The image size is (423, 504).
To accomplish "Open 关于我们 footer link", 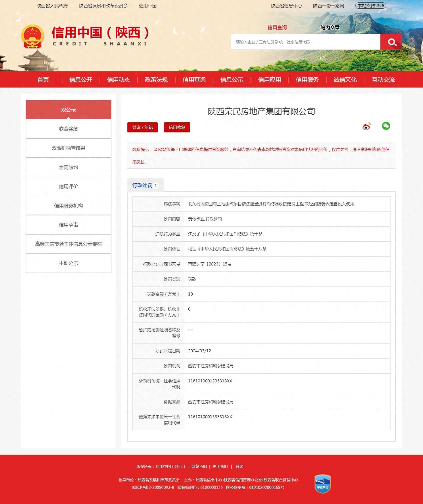I will (220, 466).
